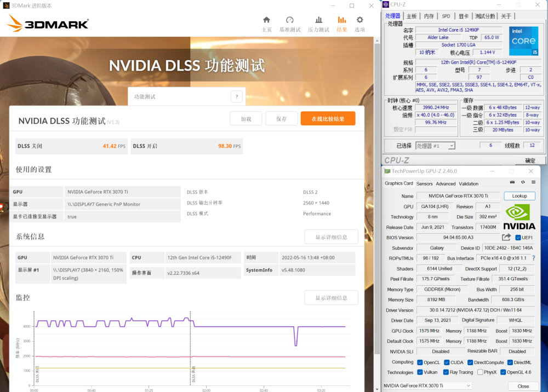Open options (选项) gear icon
The image size is (548, 392).
[x=359, y=20]
